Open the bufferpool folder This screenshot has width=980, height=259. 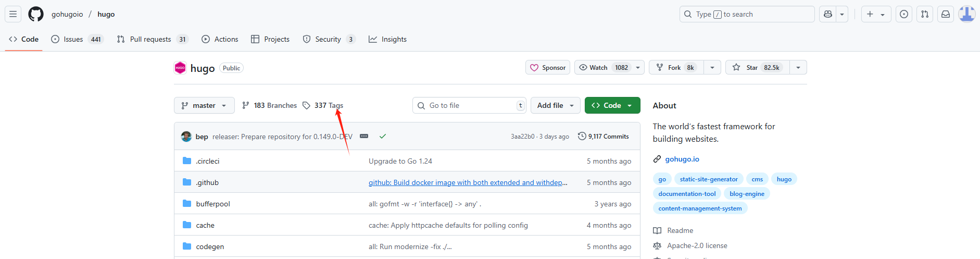pos(213,204)
